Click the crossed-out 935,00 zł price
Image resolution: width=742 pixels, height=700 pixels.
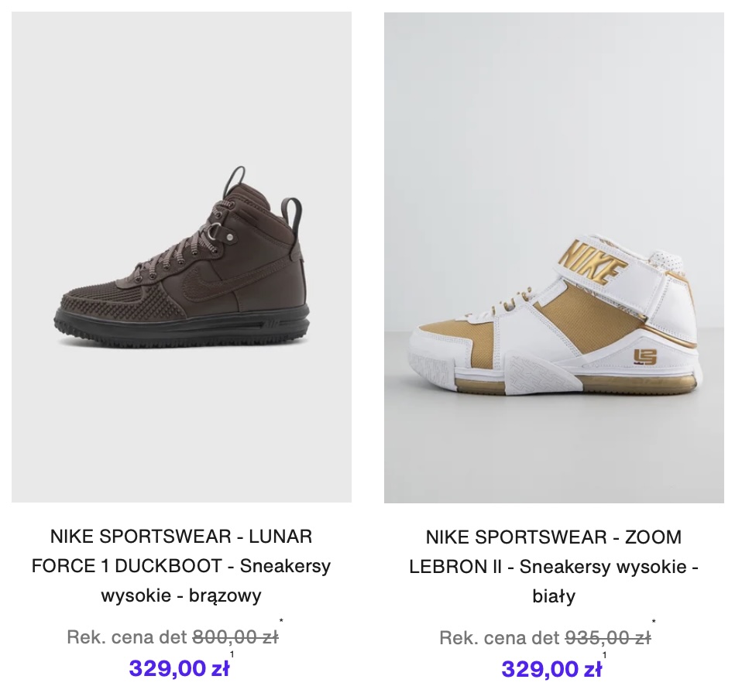(607, 638)
